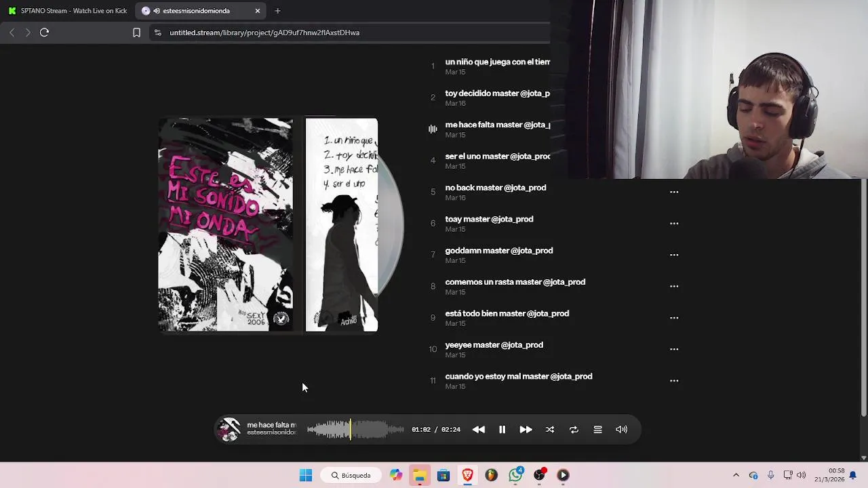Reload the current page
Viewport: 868px width, 488px height.
point(44,33)
